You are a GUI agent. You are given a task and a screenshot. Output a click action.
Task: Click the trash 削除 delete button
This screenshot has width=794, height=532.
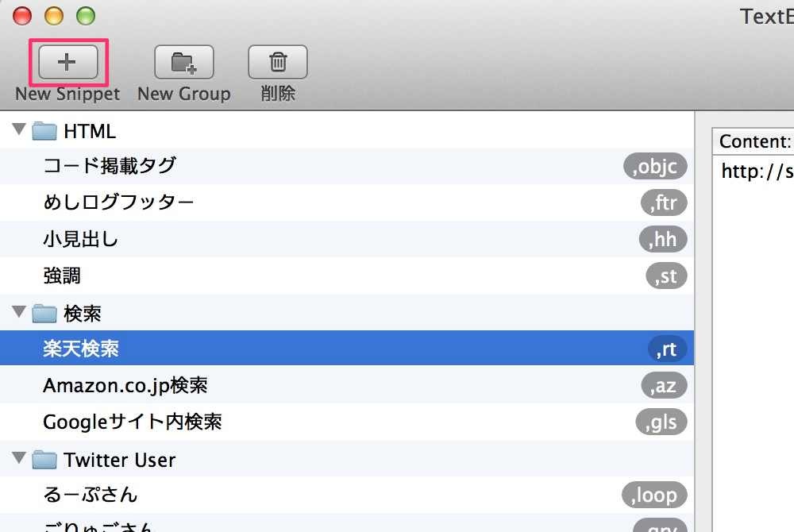tap(277, 62)
